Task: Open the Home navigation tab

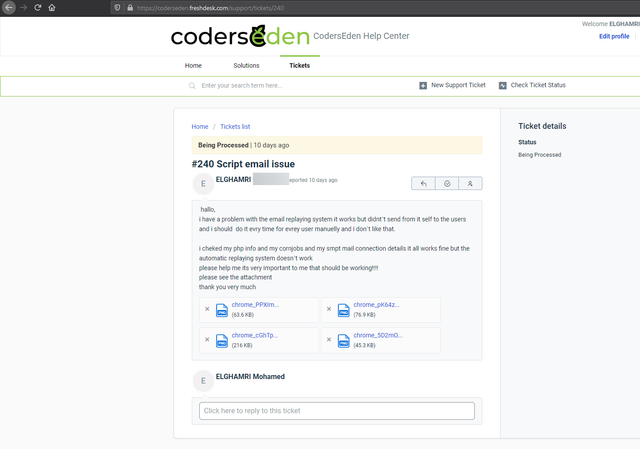Action: [193, 65]
